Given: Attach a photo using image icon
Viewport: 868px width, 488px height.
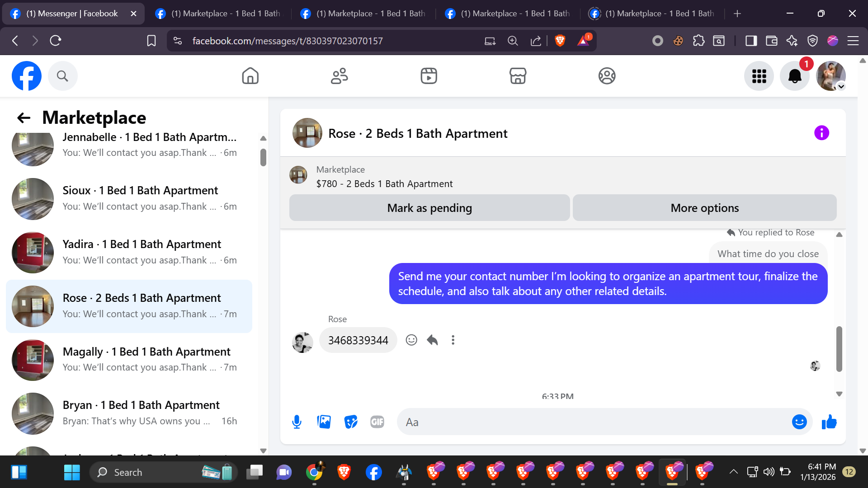Looking at the screenshot, I should tap(324, 422).
